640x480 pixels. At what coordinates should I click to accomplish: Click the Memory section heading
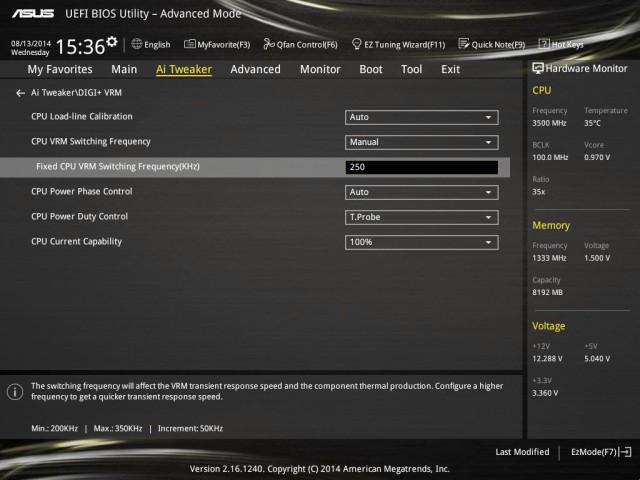pyautogui.click(x=551, y=225)
